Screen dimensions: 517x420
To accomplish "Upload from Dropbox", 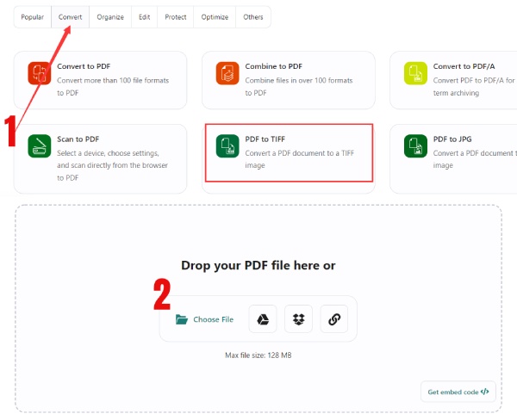I will [x=298, y=318].
